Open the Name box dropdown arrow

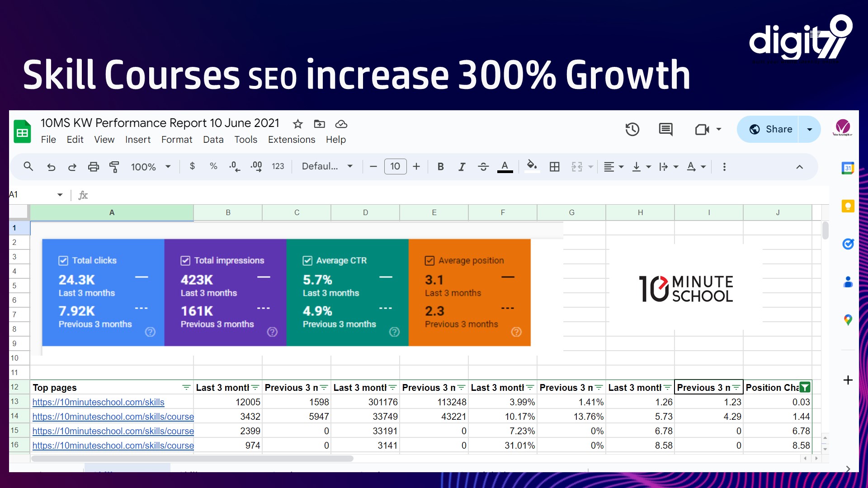60,195
